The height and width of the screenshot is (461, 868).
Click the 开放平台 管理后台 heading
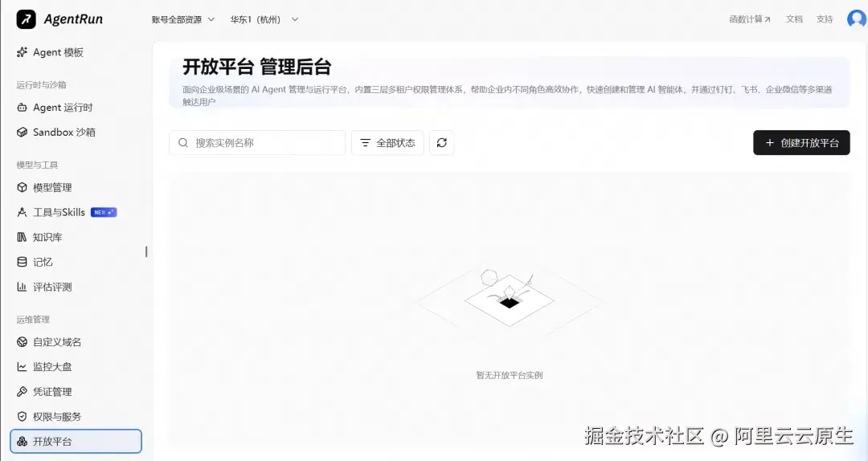[257, 67]
